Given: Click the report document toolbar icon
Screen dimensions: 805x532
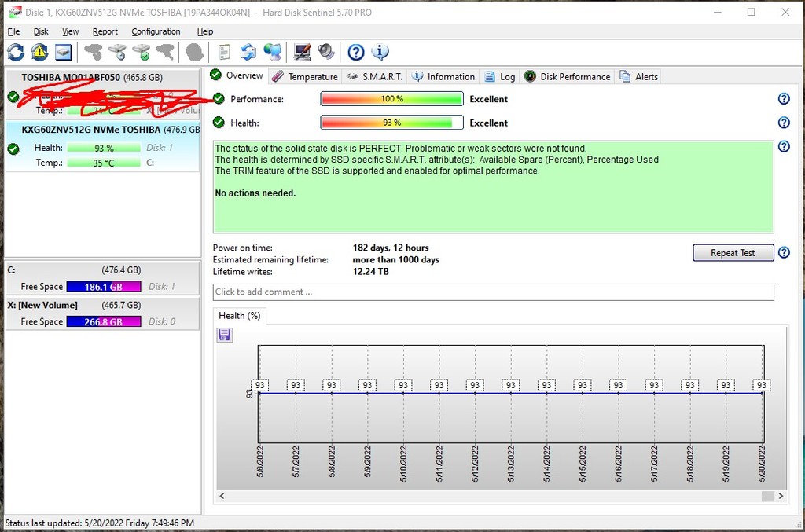Looking at the screenshot, I should point(224,52).
